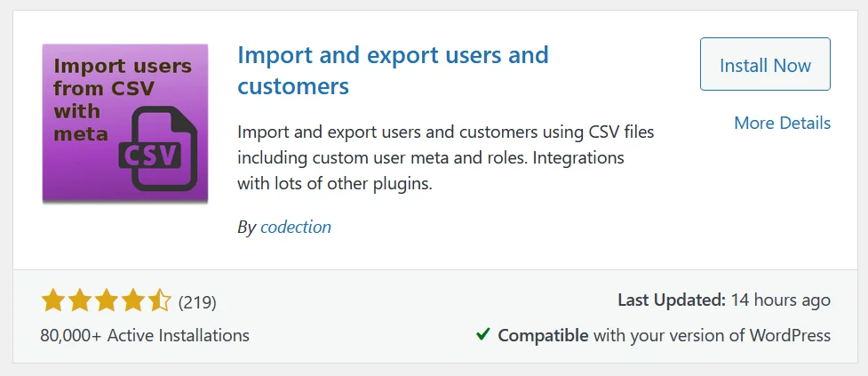Click the first rating star
The image size is (868, 376).
(53, 301)
